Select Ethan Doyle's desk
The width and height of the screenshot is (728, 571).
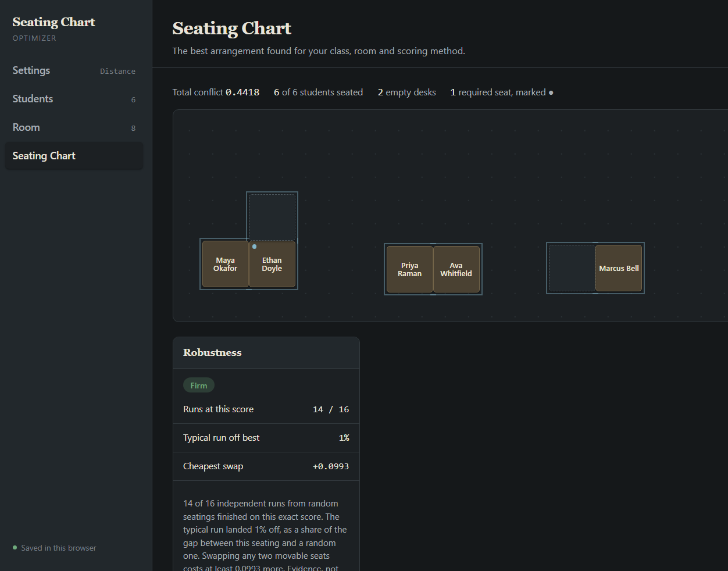pos(272,264)
